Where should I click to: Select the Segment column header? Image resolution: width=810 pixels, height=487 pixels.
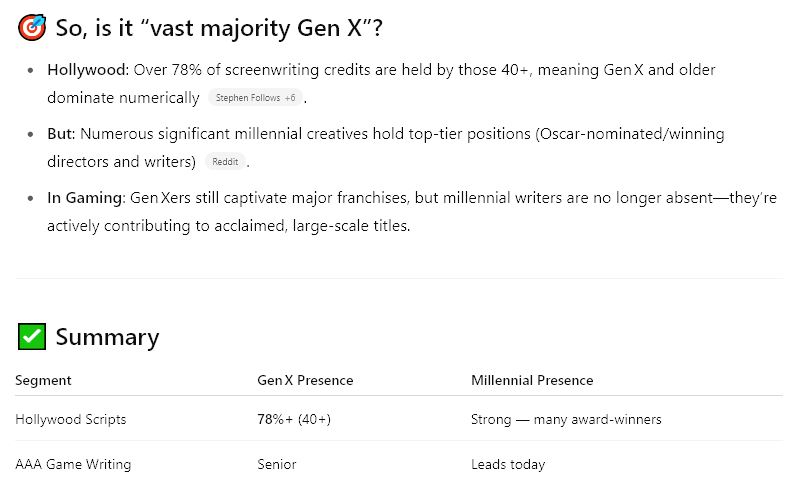coord(43,381)
